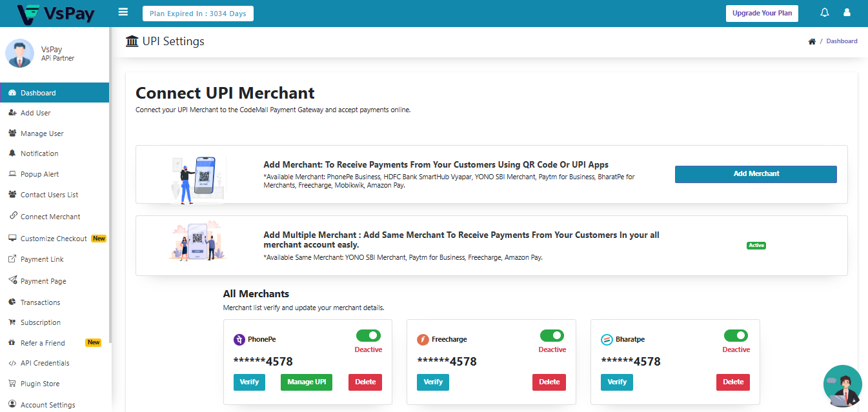This screenshot has height=412, width=868.
Task: Click the Add Merchant button
Action: point(756,174)
